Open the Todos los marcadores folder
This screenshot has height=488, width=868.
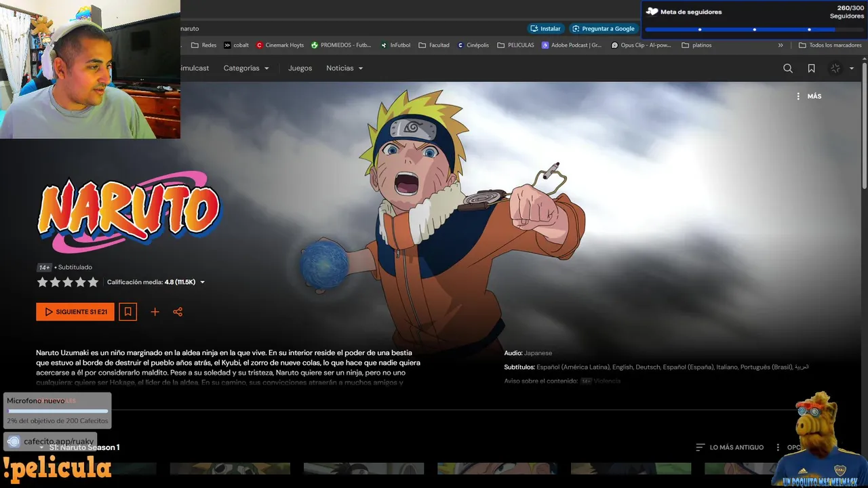(x=831, y=45)
